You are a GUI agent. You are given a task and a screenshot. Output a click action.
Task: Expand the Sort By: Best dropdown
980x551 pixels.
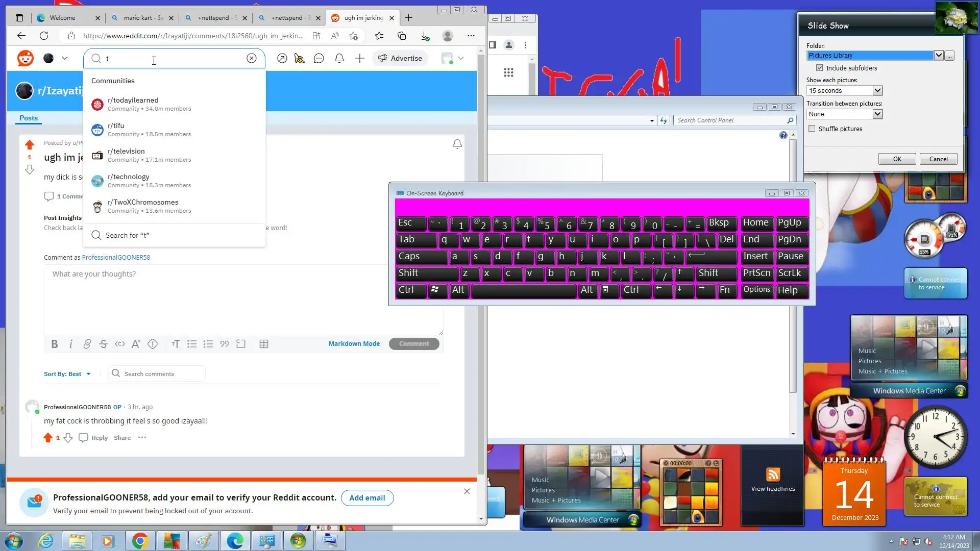click(x=67, y=374)
